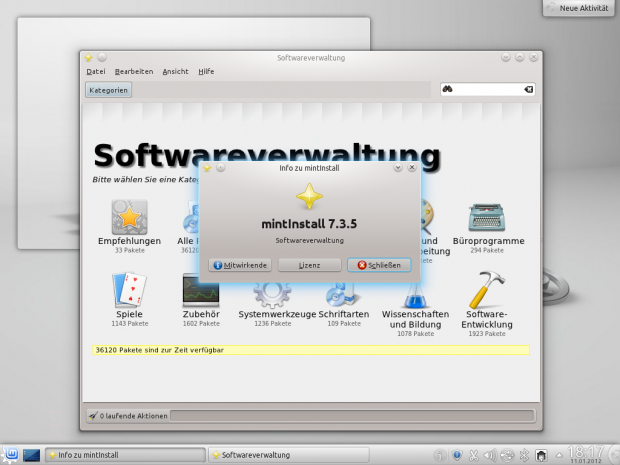
Task: Open the Ansicht menu
Action: click(x=175, y=72)
